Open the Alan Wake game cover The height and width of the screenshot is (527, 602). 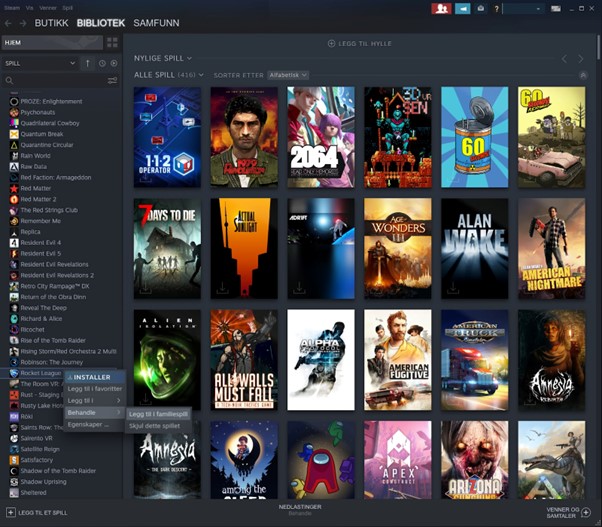coord(475,248)
